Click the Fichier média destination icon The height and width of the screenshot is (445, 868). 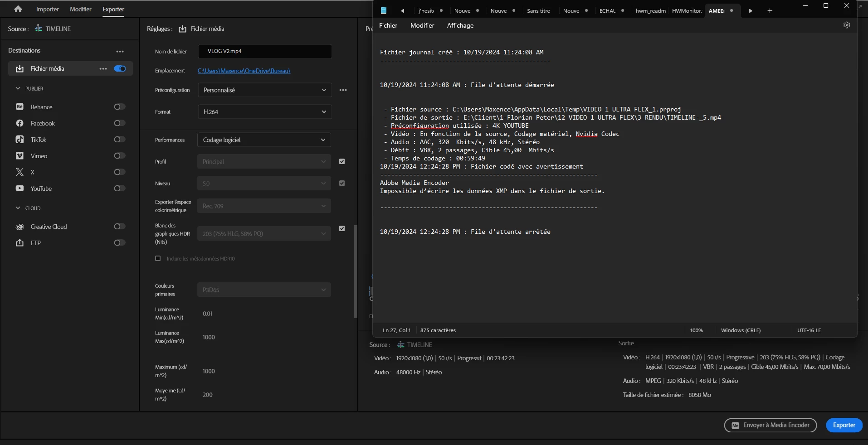pyautogui.click(x=20, y=69)
